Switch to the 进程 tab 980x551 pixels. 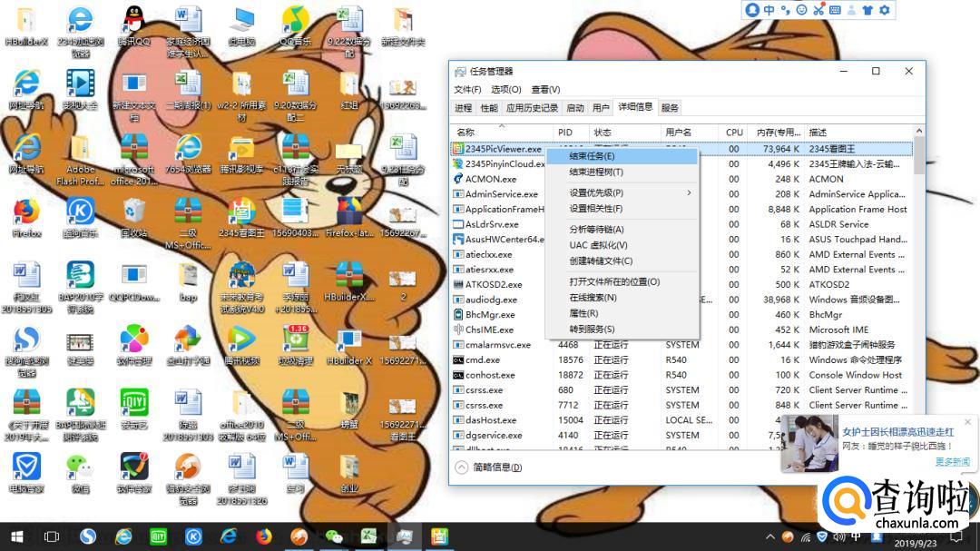[x=463, y=108]
